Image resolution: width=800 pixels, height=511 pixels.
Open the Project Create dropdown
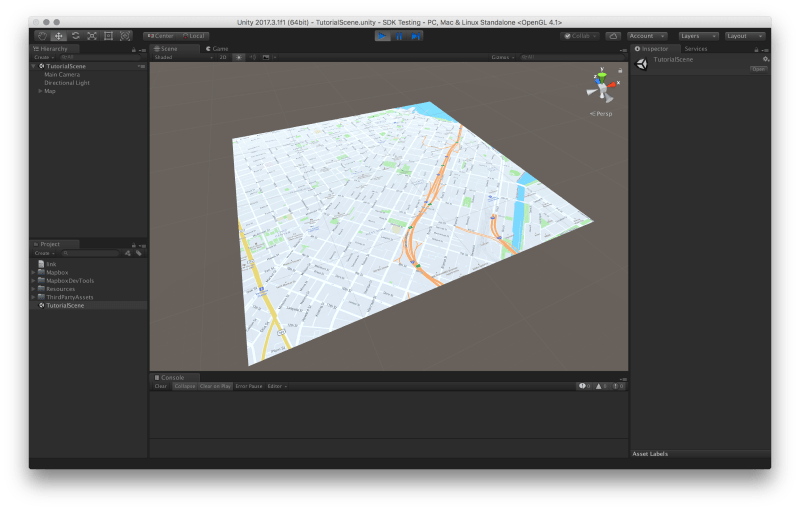[44, 253]
